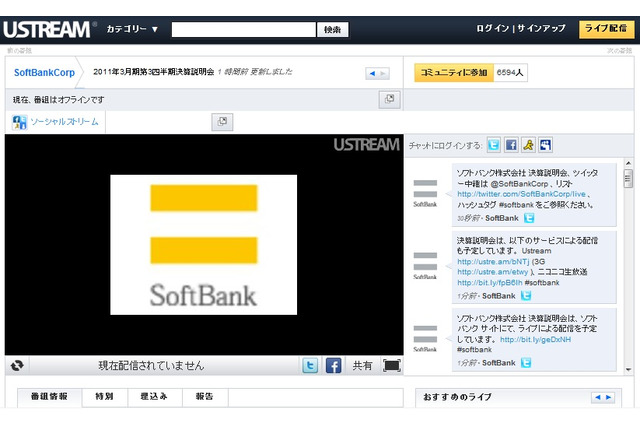Click show title 2011年3月期第3四半期決算説明会

click(153, 72)
